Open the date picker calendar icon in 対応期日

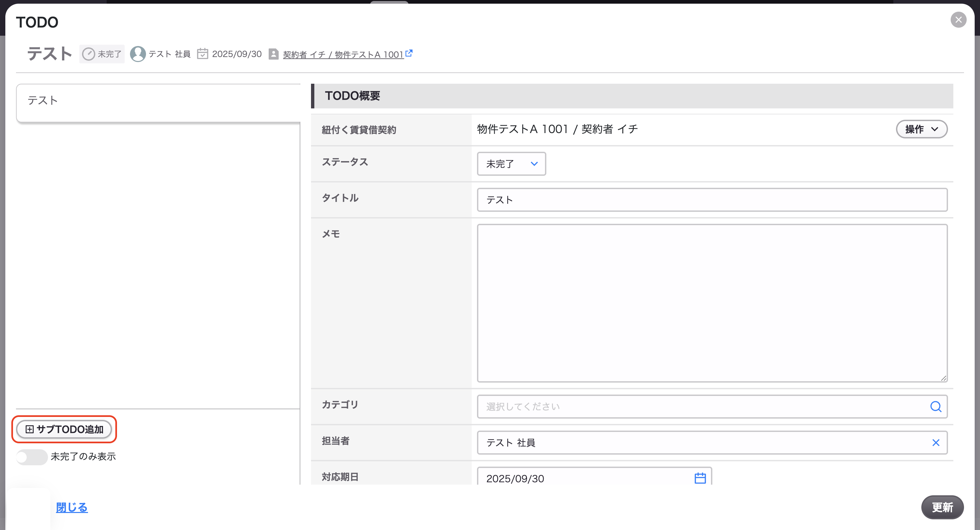point(700,478)
